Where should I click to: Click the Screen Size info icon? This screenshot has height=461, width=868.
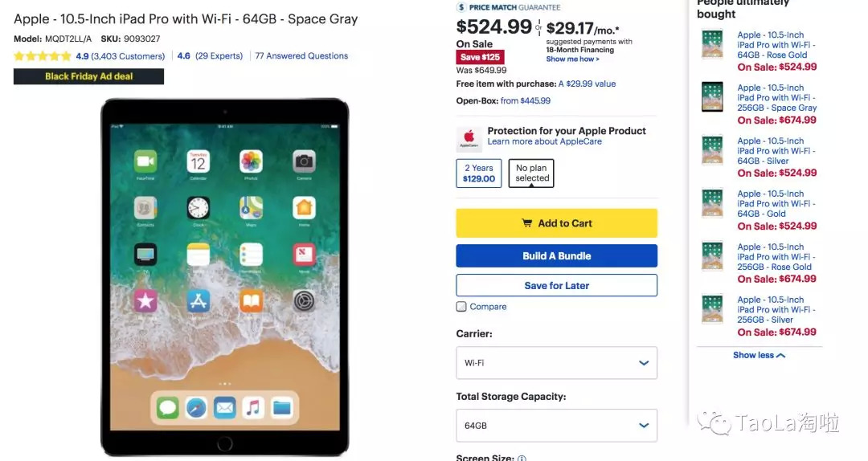(522, 459)
